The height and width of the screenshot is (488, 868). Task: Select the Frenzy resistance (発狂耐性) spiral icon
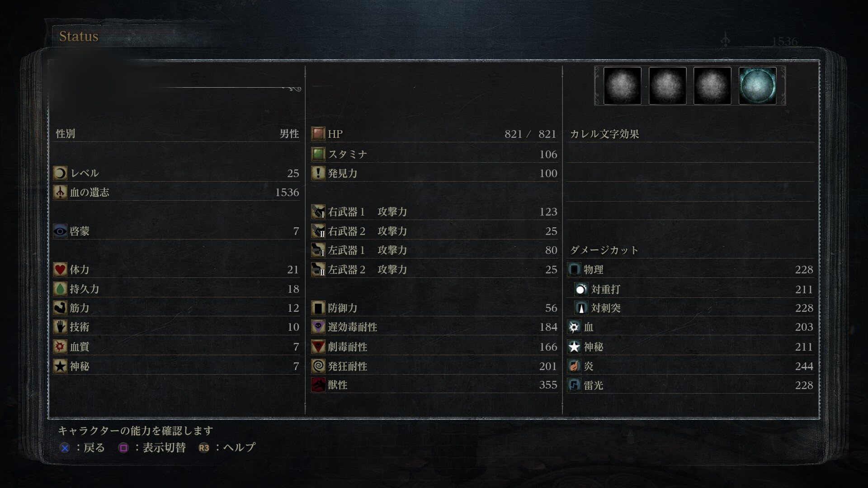pyautogui.click(x=318, y=366)
